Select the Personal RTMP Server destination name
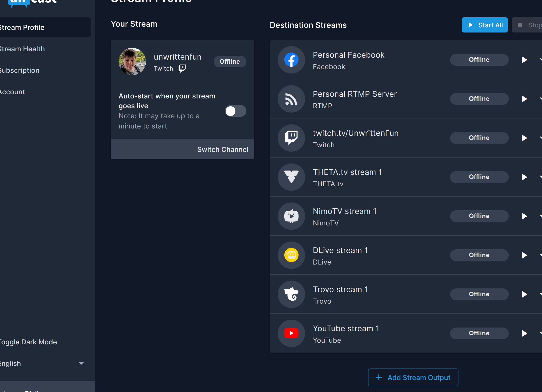Screen dimensions: 542x392 pyautogui.click(x=355, y=94)
